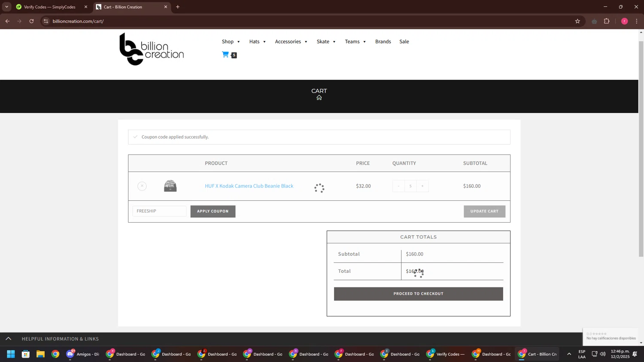
Task: Show hidden system tray icons
Action: pyautogui.click(x=569, y=354)
